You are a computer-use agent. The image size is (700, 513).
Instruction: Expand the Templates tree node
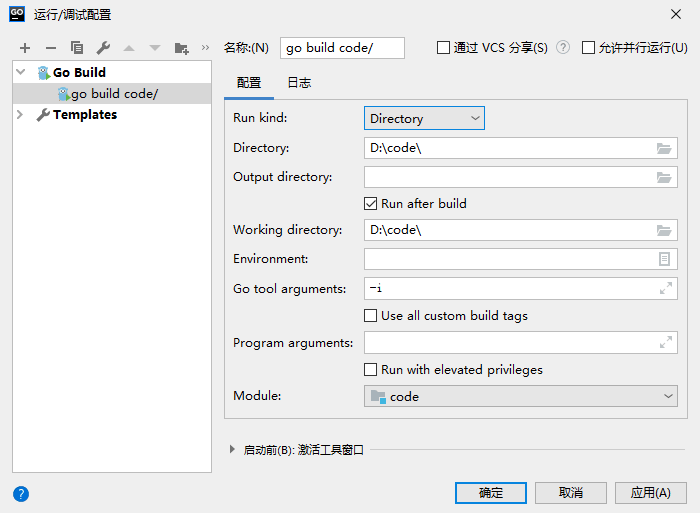coord(20,115)
